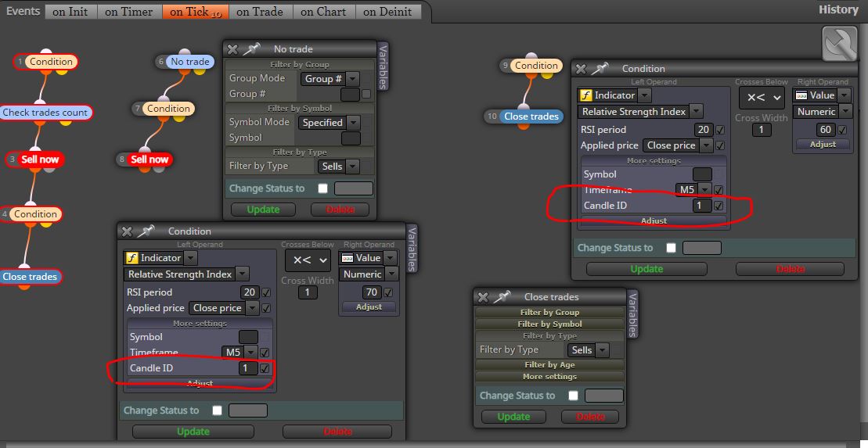Click Delete in No trade panel
Image resolution: width=868 pixels, height=448 pixels.
[x=340, y=210]
